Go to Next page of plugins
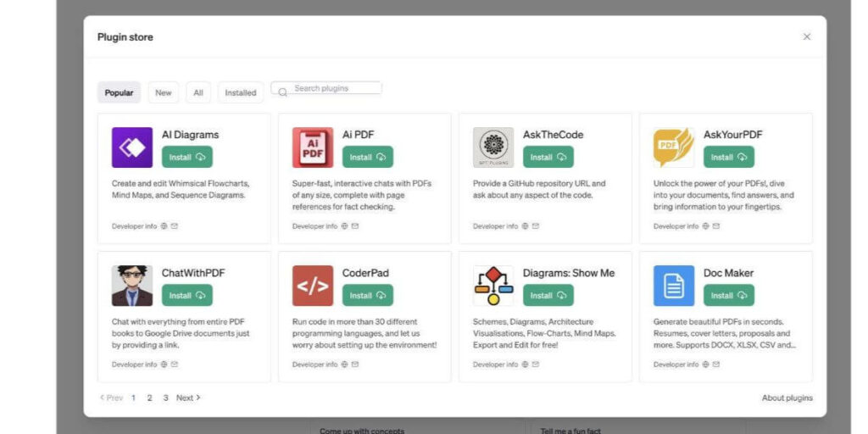This screenshot has width=868, height=434. pyautogui.click(x=188, y=398)
